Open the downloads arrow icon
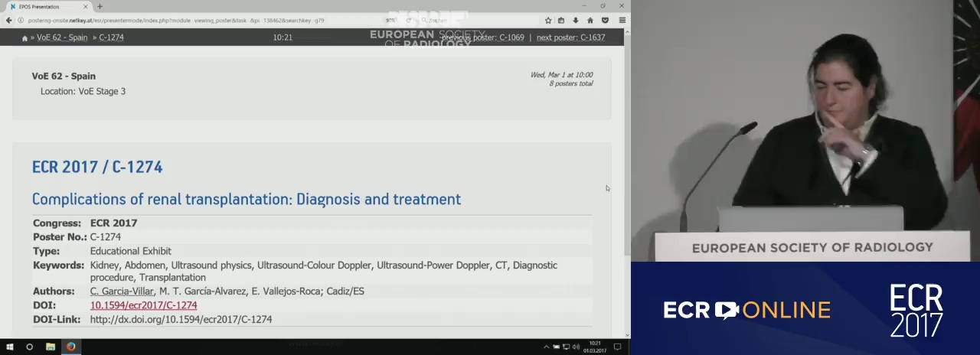Viewport: 980px width, 355px height. coord(576,21)
